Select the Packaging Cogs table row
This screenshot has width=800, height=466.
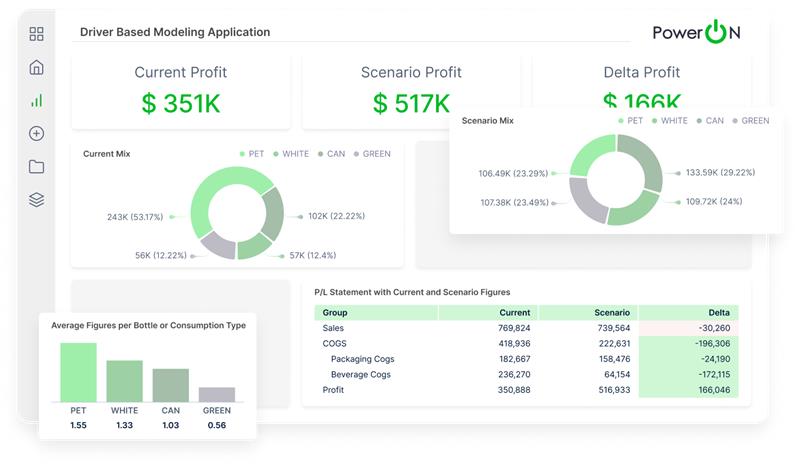pos(361,359)
